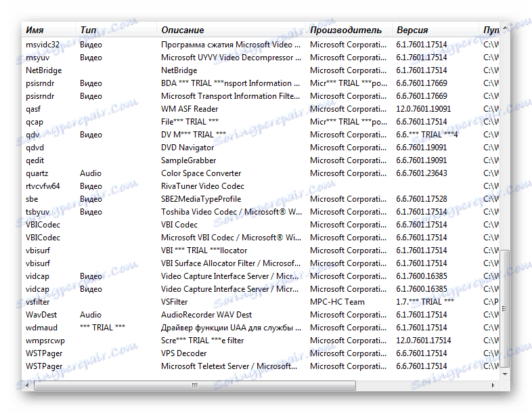Select the sbe row

[x=261, y=199]
